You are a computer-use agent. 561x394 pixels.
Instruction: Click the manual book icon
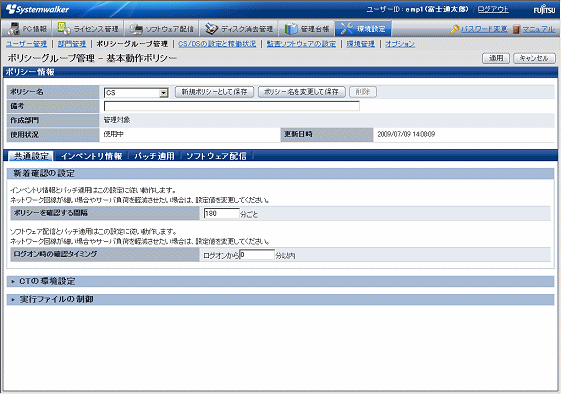point(516,29)
